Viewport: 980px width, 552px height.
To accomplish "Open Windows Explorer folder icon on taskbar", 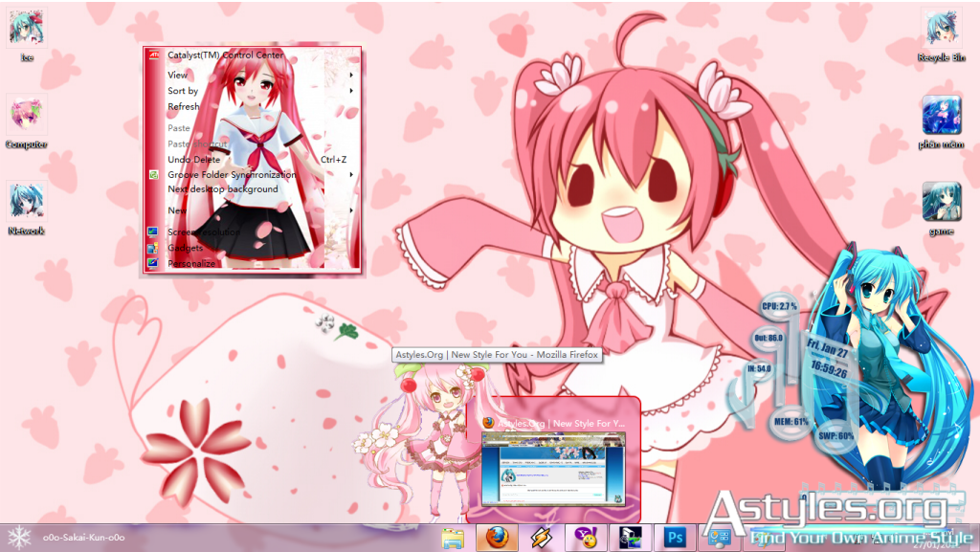I will (x=453, y=538).
